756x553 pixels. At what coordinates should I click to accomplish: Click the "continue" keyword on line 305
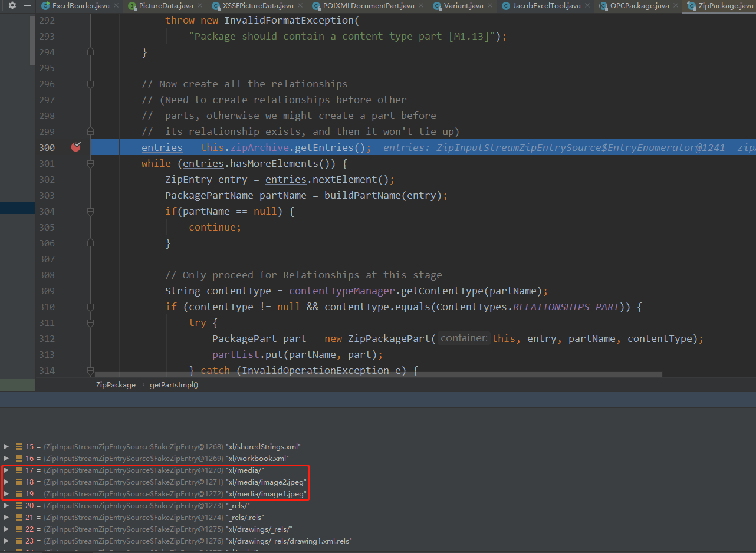(x=212, y=227)
